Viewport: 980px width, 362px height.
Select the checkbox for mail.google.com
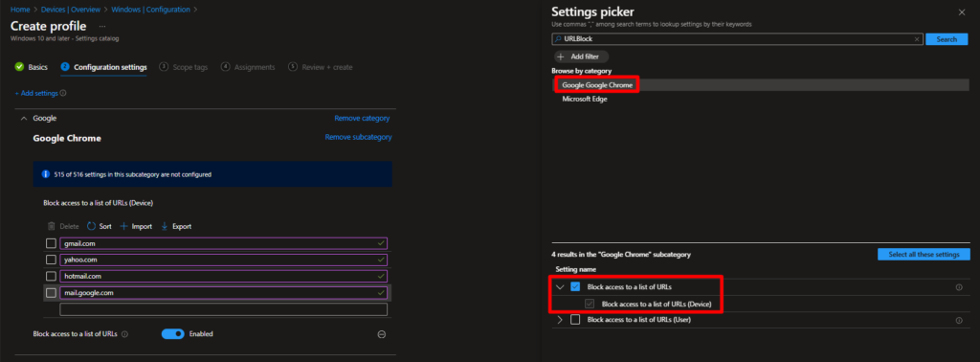click(x=52, y=293)
